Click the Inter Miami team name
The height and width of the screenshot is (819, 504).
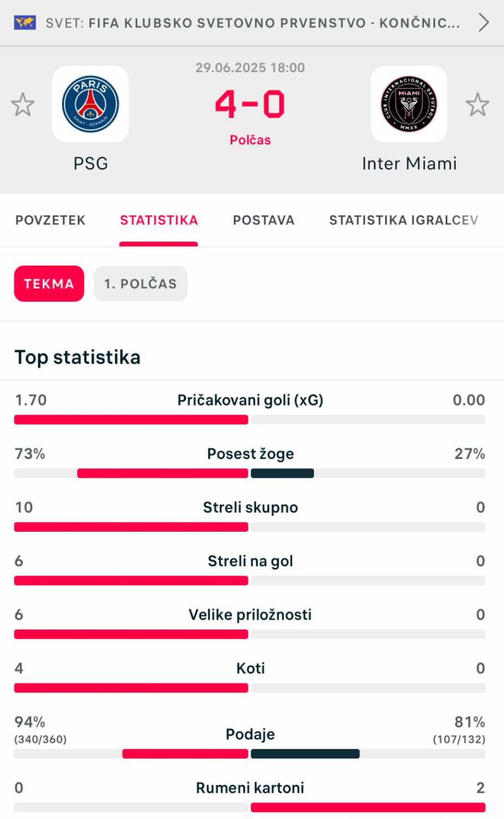click(409, 163)
